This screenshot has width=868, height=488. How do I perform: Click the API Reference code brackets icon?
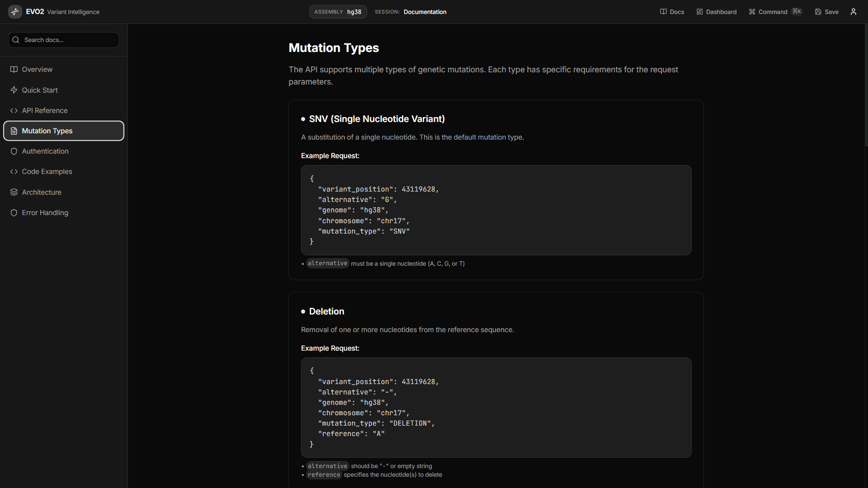pyautogui.click(x=14, y=111)
